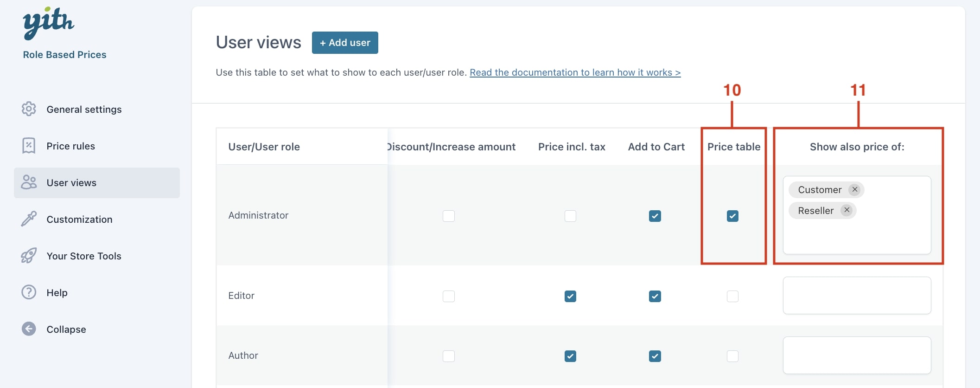This screenshot has width=980, height=388.
Task: Click the Show also price of header
Action: point(857,147)
